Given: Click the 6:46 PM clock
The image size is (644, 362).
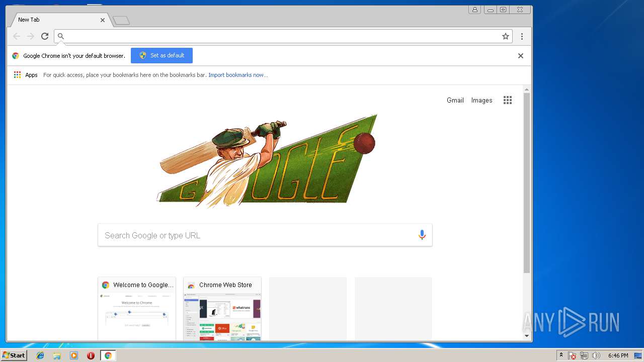Looking at the screenshot, I should click(x=618, y=355).
